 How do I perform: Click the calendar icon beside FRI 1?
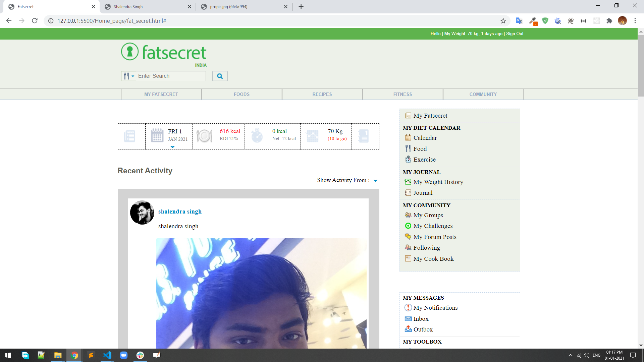(x=157, y=136)
